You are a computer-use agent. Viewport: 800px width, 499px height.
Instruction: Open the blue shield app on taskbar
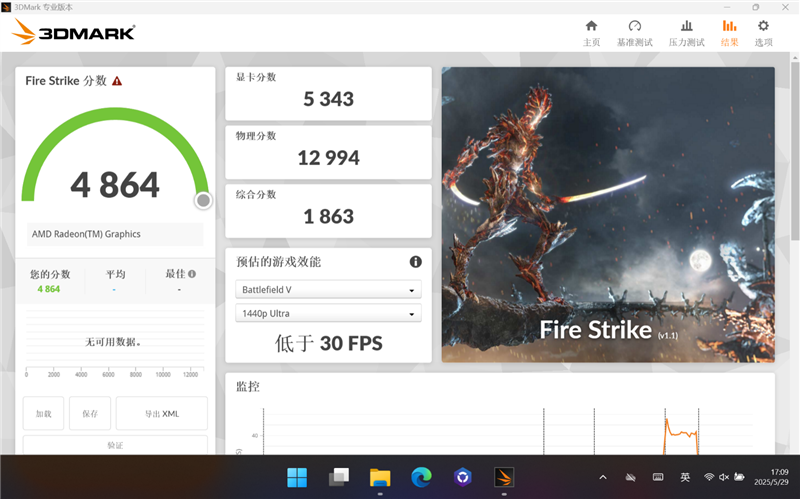[x=463, y=478]
